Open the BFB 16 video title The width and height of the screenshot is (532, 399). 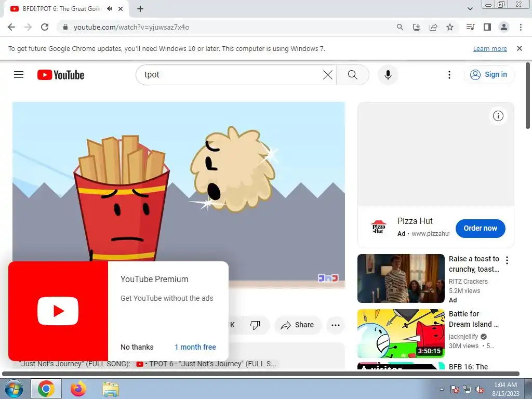[x=468, y=366]
